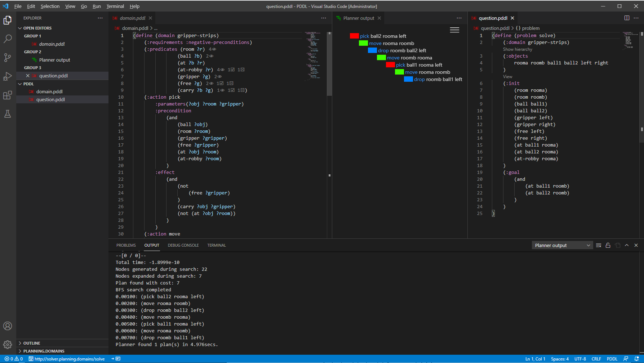Viewport: 644px width, 363px height.
Task: Show at-robby positive effect count checkbox
Action: (231, 70)
